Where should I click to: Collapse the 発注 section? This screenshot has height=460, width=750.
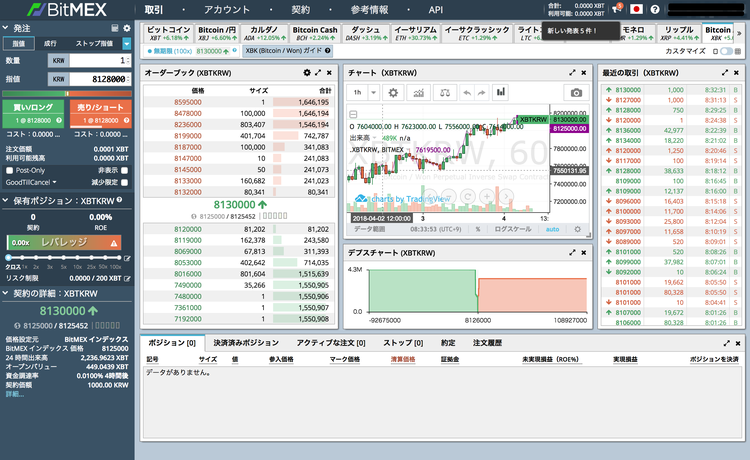click(5, 28)
